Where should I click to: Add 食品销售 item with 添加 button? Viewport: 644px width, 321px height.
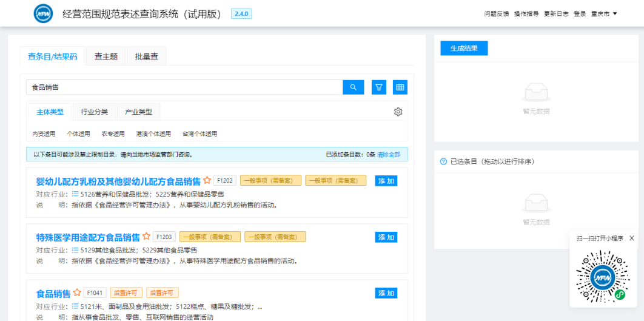point(386,293)
